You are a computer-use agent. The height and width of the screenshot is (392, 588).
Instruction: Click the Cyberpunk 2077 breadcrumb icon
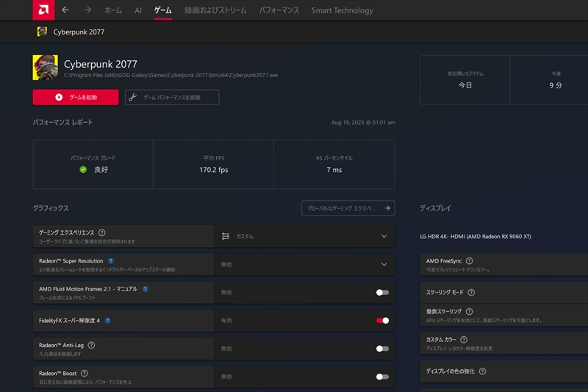[42, 32]
